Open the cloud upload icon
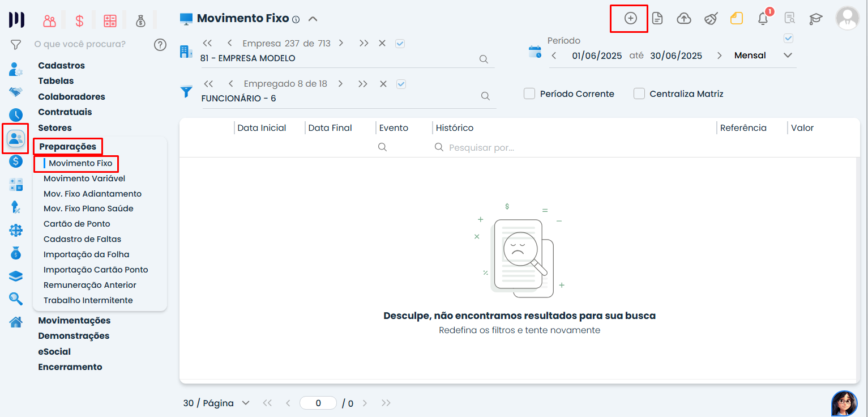Viewport: 868px width, 417px height. click(x=684, y=19)
